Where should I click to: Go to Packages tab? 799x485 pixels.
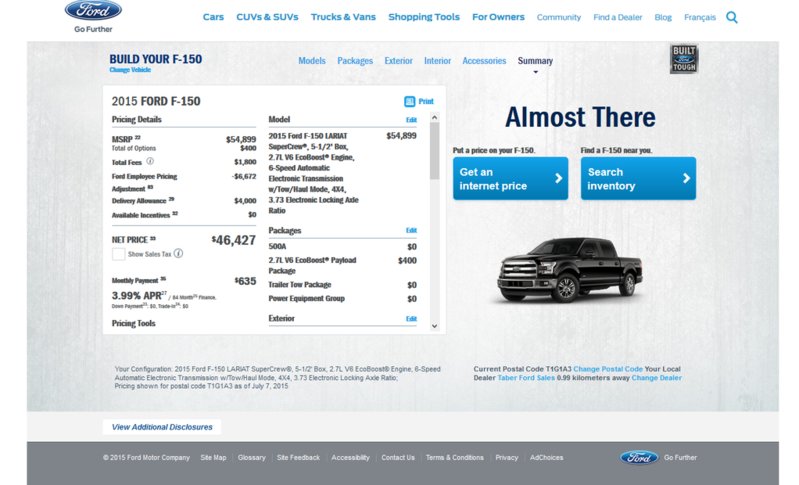[355, 61]
